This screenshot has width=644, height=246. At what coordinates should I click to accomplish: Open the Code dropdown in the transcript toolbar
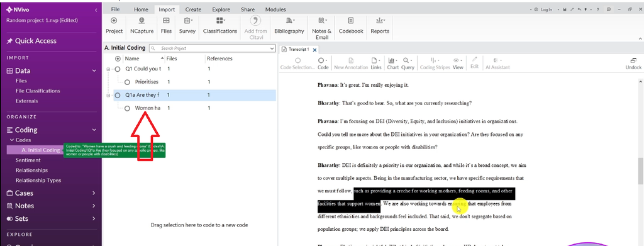click(323, 63)
